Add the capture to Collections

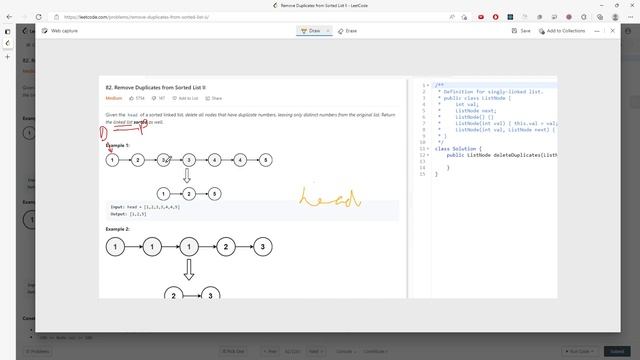click(562, 31)
